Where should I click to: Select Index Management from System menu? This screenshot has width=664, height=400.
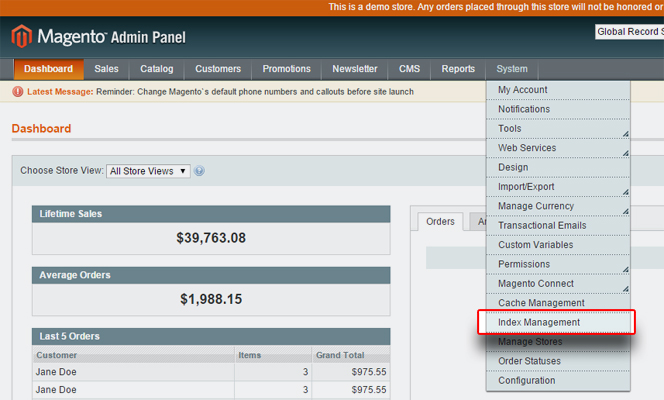539,323
